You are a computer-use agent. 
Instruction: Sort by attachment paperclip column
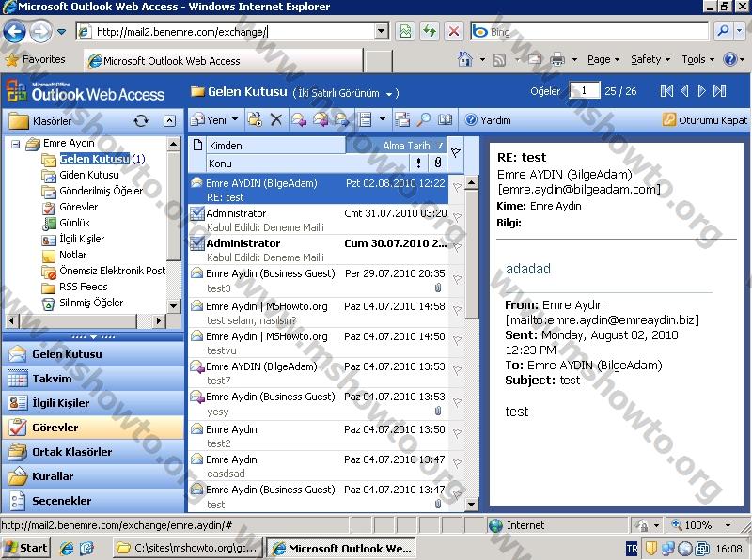coord(437,163)
